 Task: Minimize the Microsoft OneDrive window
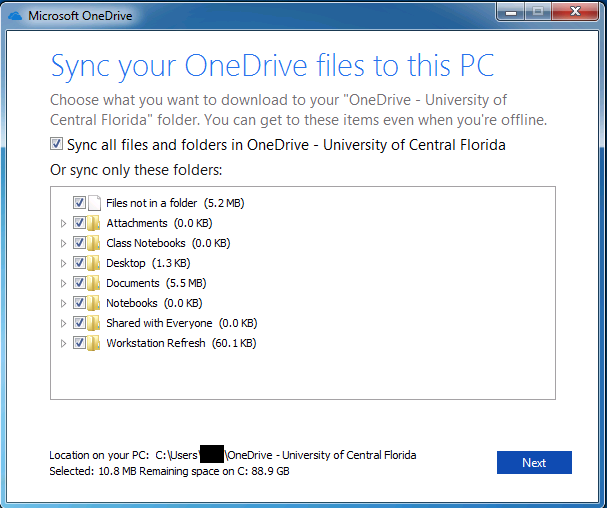click(x=511, y=12)
